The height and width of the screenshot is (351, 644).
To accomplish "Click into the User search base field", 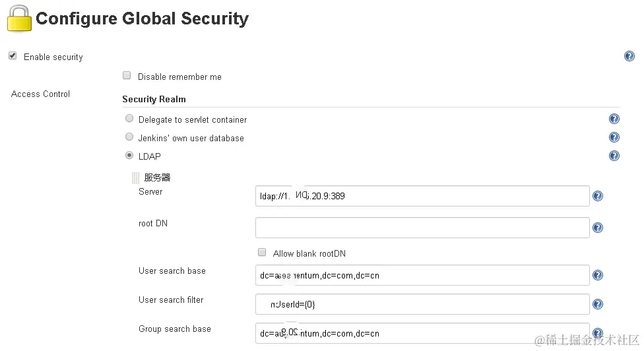I will click(422, 275).
